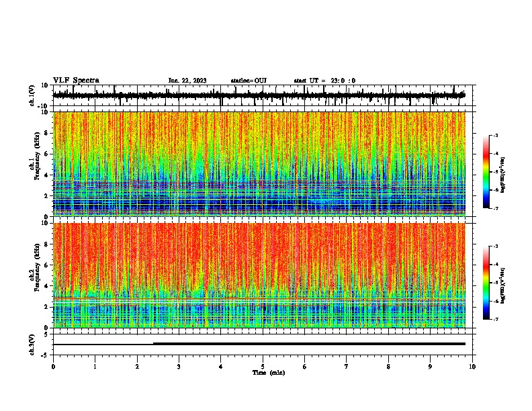This screenshot has width=532, height=411.
Task: Click the "5" tick on ch.3(V) axis
Action: tap(47, 334)
